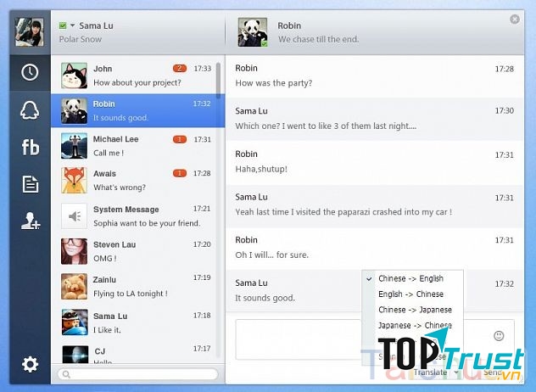Close the Robin chat panel

click(x=515, y=20)
